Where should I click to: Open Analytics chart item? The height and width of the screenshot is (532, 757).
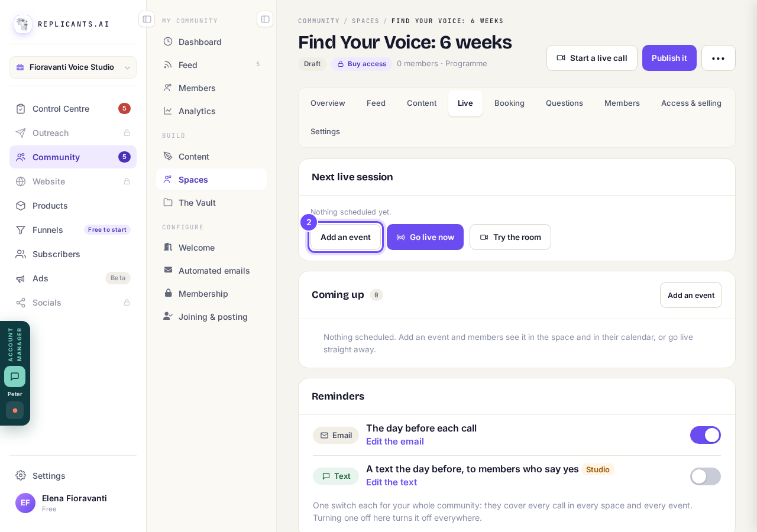pos(211,111)
